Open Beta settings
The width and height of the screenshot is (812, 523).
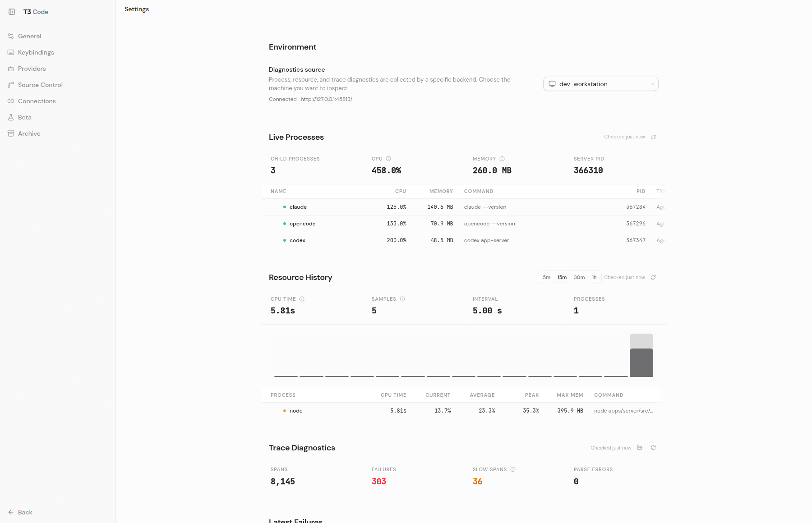(57, 117)
